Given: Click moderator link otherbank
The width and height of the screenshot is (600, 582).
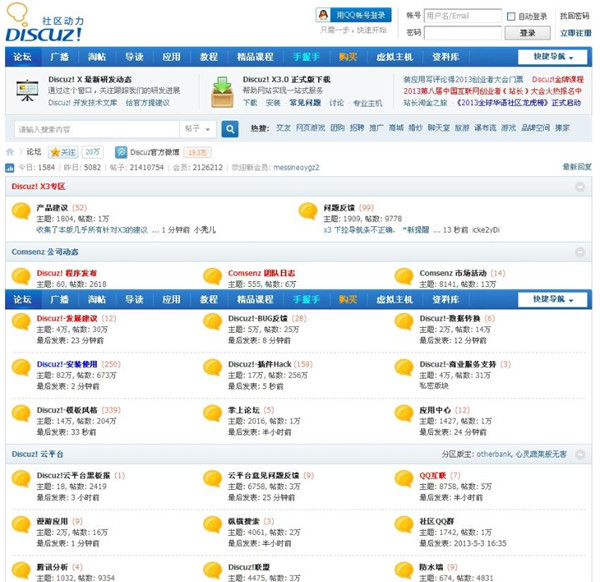Looking at the screenshot, I should pyautogui.click(x=494, y=454).
